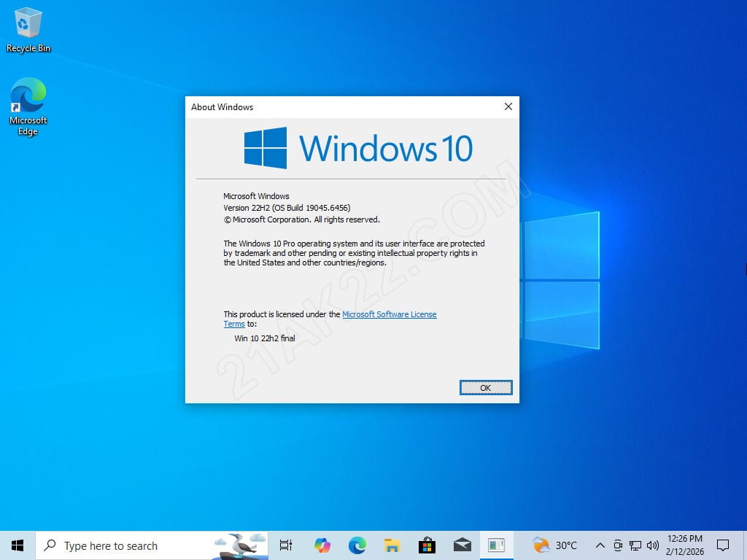The width and height of the screenshot is (747, 560).
Task: Open Task View from taskbar
Action: pyautogui.click(x=286, y=545)
